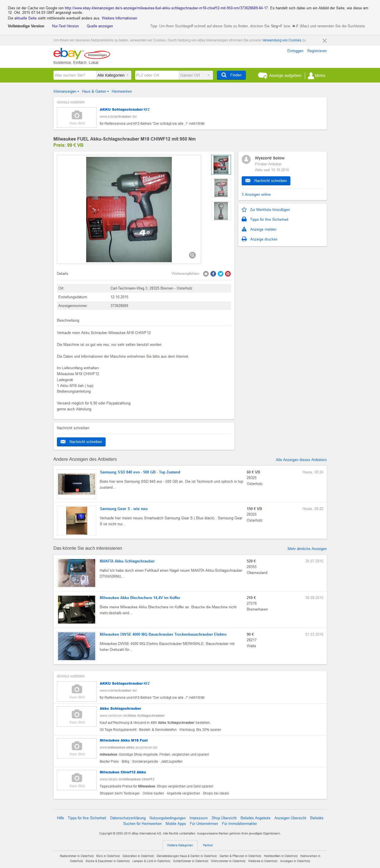
Task: Open the 'Milwaukee Chiwf12 Akku' ad
Action: pos(123,772)
